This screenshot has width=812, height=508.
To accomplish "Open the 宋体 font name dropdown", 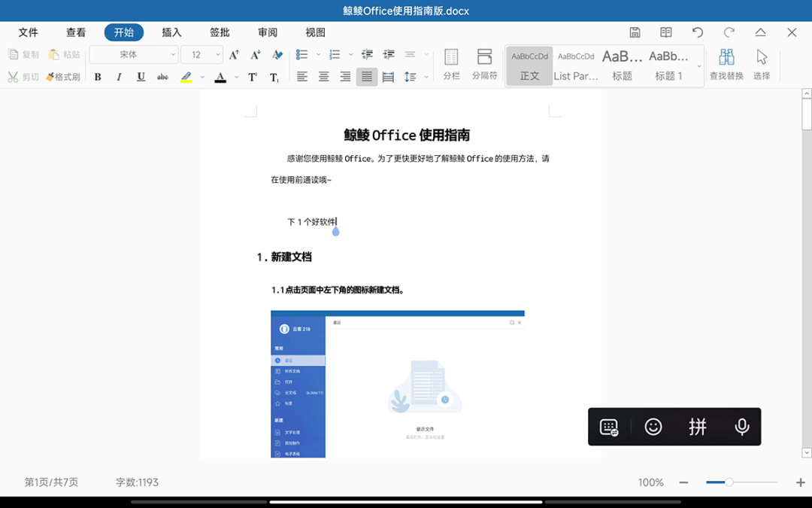I will (134, 55).
